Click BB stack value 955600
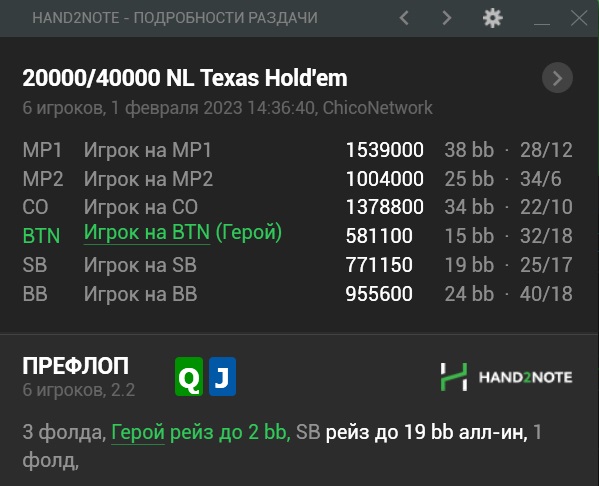The image size is (599, 486). click(x=379, y=294)
